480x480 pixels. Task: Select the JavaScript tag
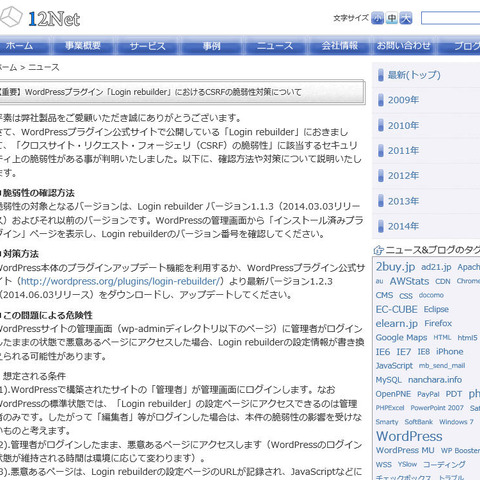click(394, 366)
